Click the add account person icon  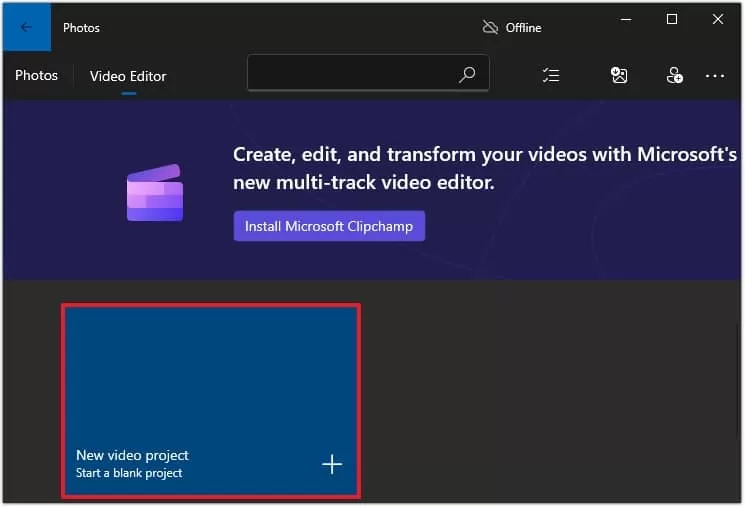click(674, 75)
